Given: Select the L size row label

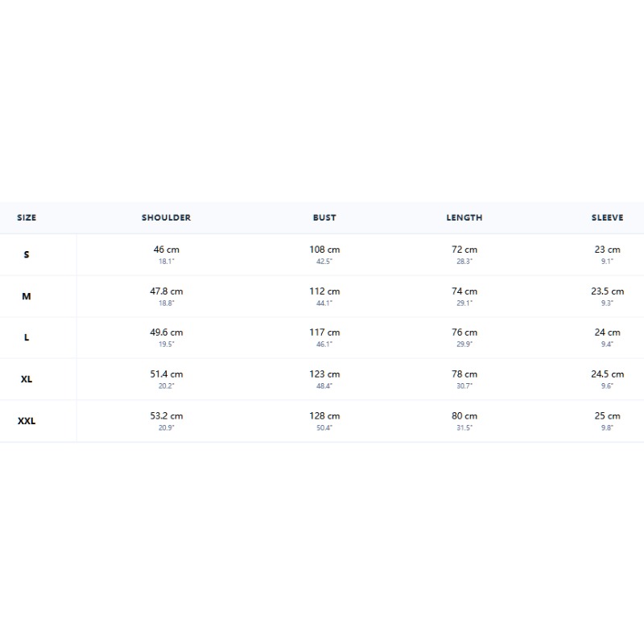Looking at the screenshot, I should click(27, 337).
